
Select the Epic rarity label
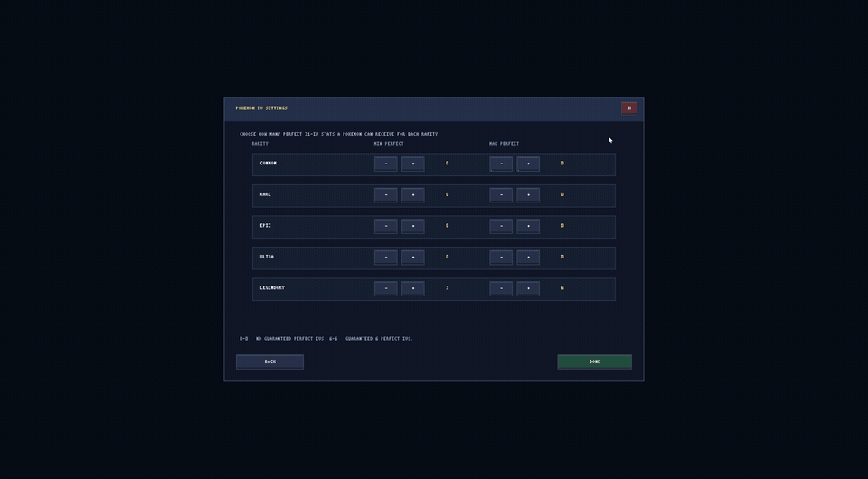point(265,226)
